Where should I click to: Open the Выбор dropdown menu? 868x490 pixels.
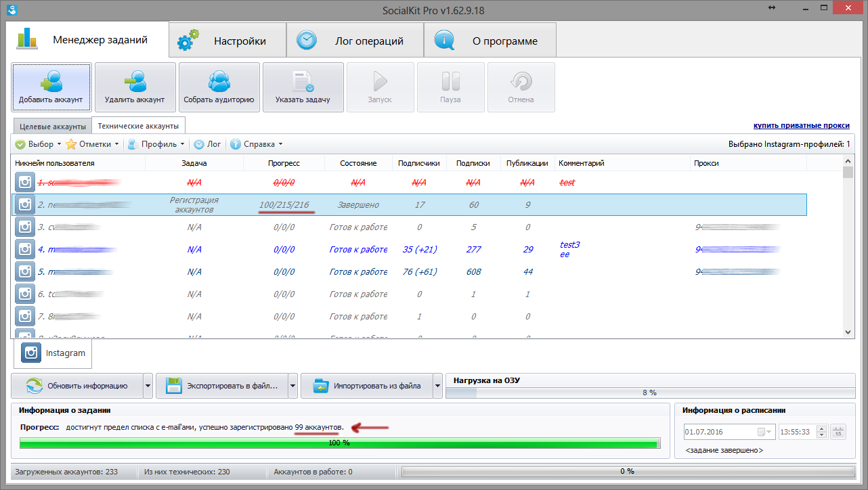click(x=38, y=144)
